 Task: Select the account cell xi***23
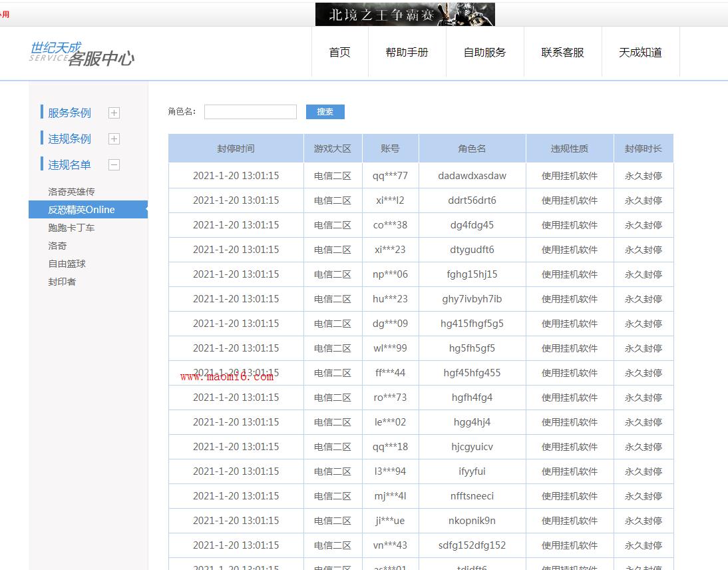coord(390,250)
